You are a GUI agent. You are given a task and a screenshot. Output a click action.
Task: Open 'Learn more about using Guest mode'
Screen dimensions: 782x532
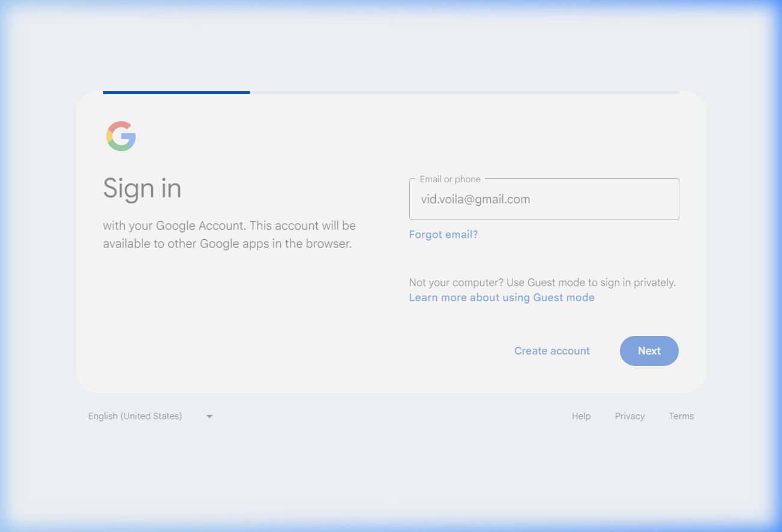[502, 297]
